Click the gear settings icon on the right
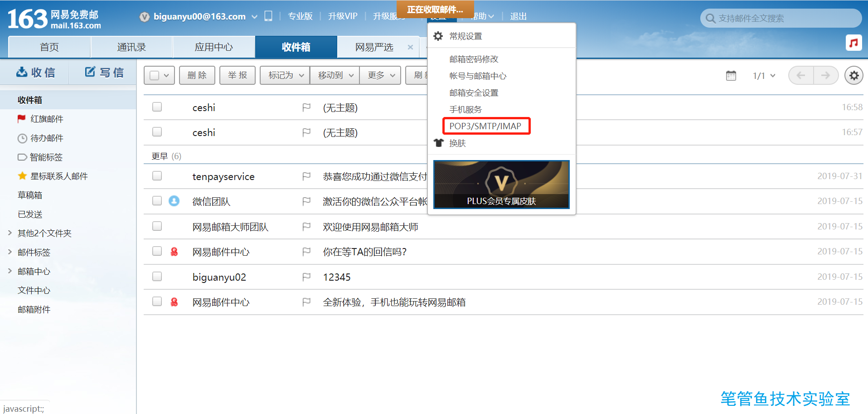The image size is (868, 414). 853,75
